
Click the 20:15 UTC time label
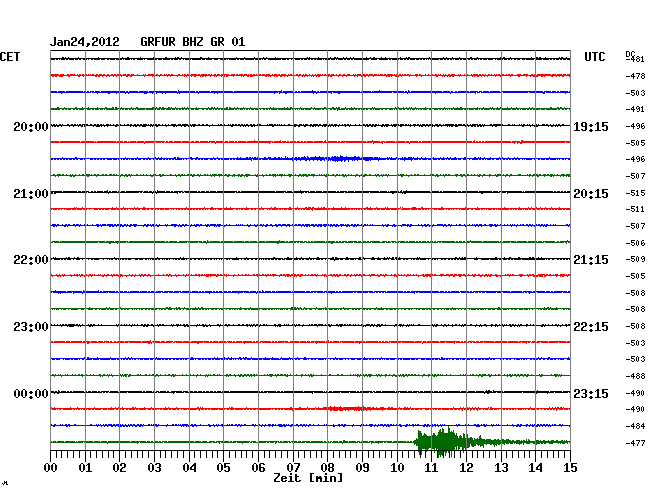click(x=591, y=194)
